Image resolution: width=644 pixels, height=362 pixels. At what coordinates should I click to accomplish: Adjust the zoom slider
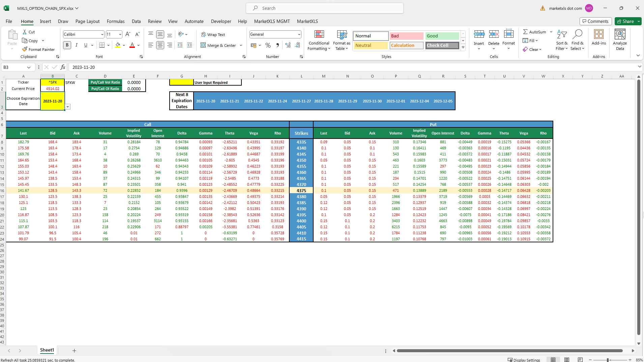tap(608, 360)
